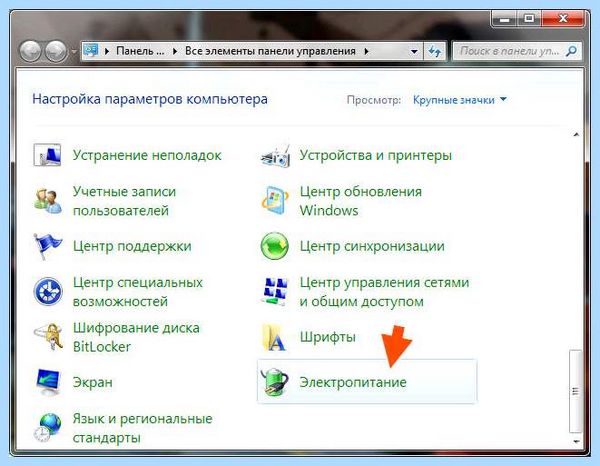Go back with the Back arrow
Image resolution: width=600 pixels, height=466 pixels.
click(31, 51)
